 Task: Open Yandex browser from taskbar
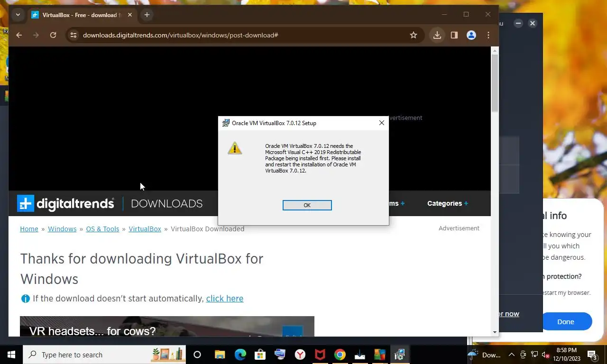click(x=300, y=355)
